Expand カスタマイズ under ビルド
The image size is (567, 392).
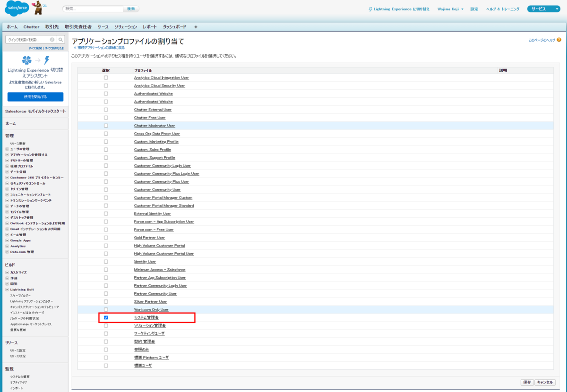point(7,273)
